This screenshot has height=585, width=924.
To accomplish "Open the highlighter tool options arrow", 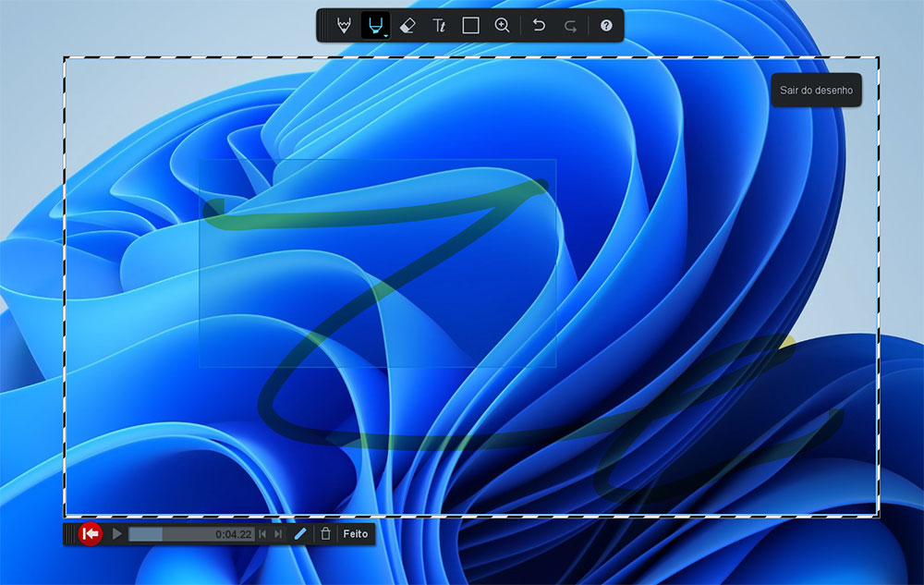I will pyautogui.click(x=386, y=36).
